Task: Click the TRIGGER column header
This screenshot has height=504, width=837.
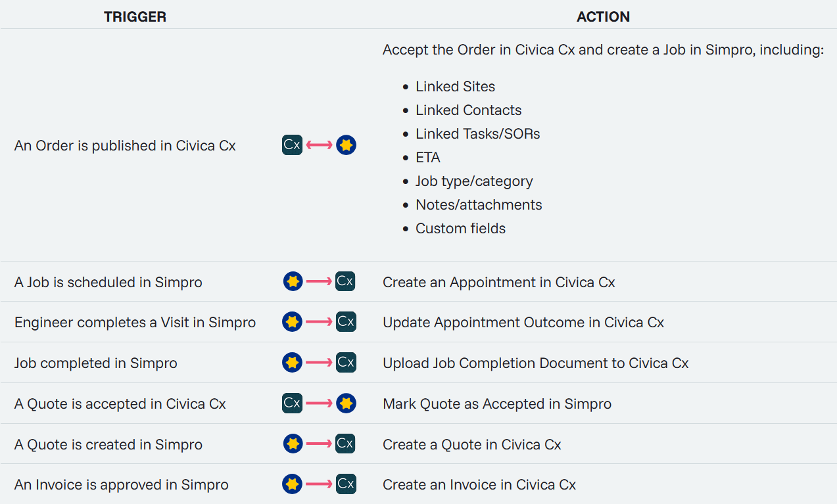Action: (135, 17)
